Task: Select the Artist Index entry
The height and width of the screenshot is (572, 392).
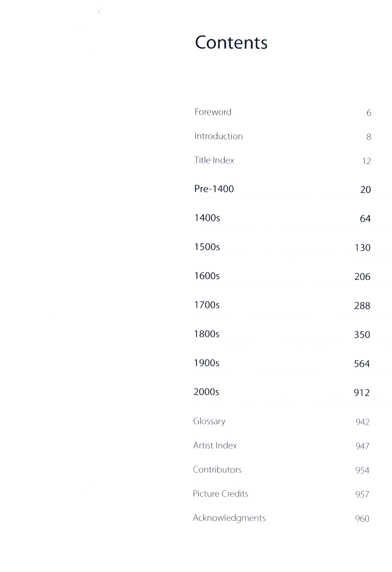Action: (215, 445)
